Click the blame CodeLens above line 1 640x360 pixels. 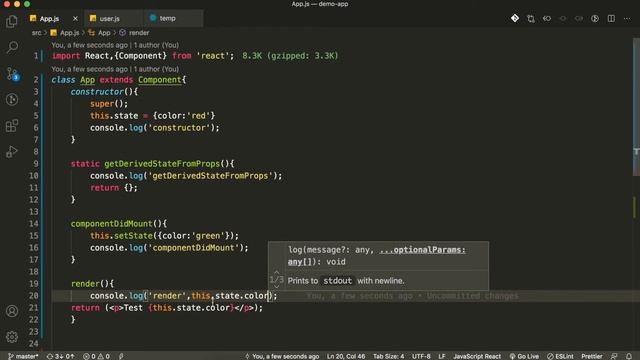(x=115, y=45)
